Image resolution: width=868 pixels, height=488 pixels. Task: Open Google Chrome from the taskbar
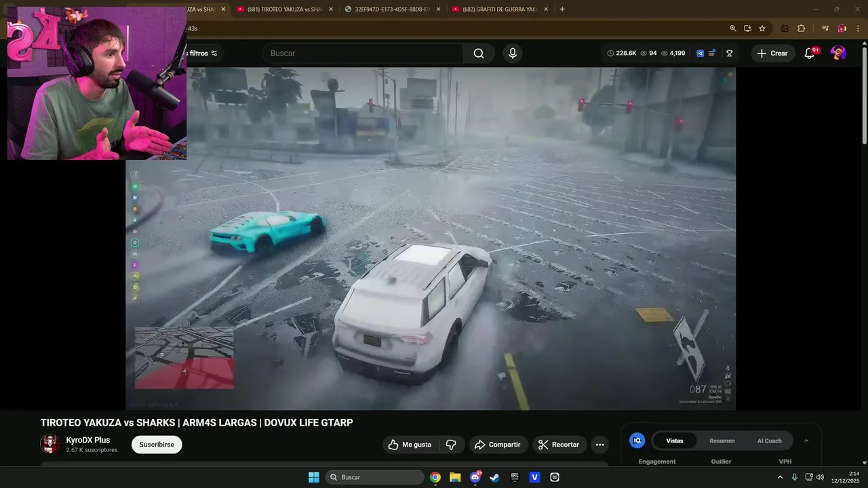pyautogui.click(x=435, y=477)
